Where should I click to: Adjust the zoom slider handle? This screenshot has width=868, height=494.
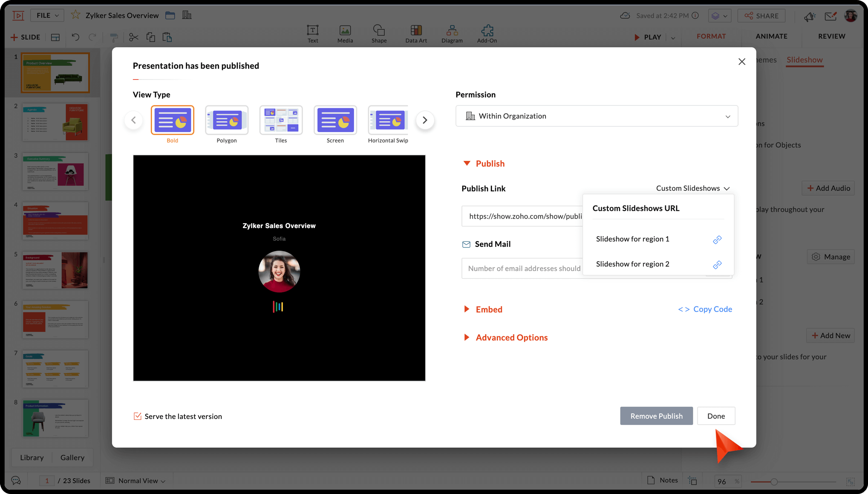[774, 482]
